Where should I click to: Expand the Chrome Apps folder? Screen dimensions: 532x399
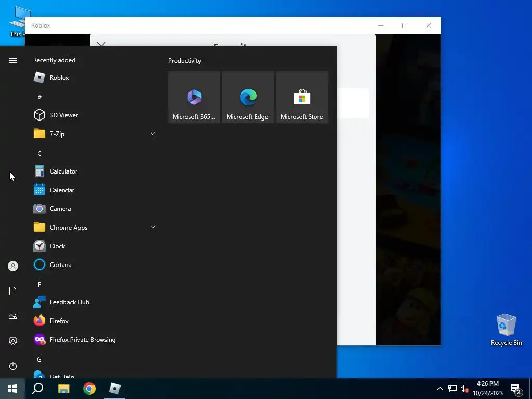point(95,228)
